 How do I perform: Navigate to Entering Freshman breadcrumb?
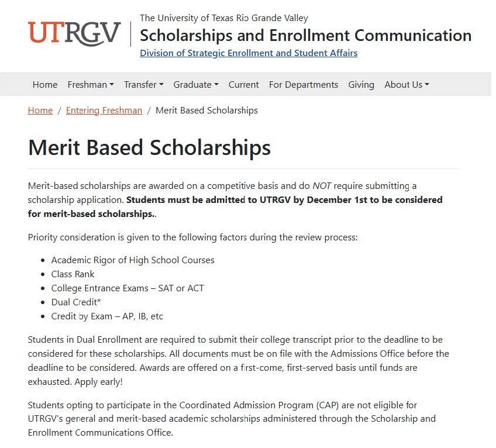[x=104, y=111]
